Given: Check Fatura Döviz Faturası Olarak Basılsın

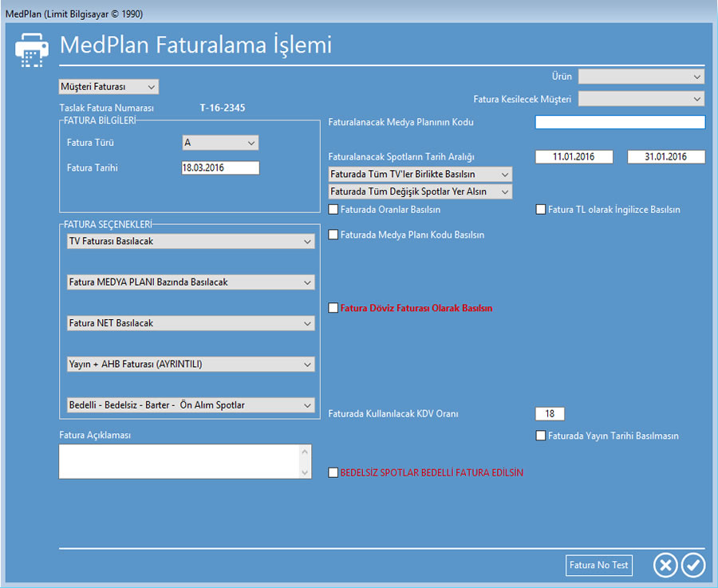Looking at the screenshot, I should tap(333, 308).
